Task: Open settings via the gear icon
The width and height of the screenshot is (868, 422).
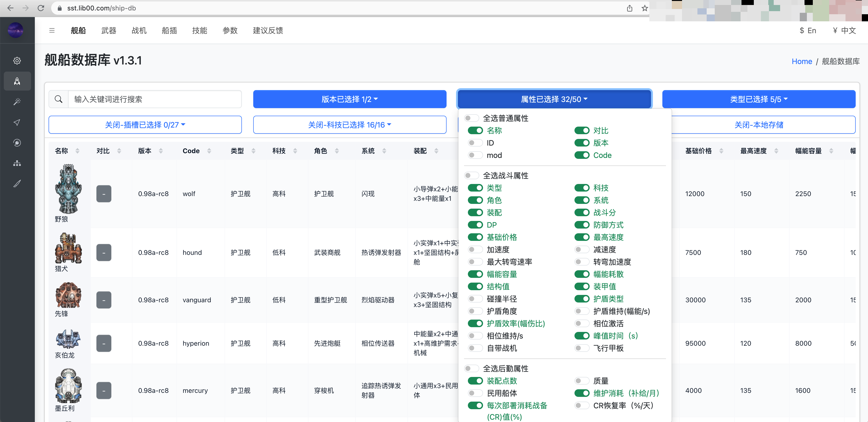Action: [17, 61]
